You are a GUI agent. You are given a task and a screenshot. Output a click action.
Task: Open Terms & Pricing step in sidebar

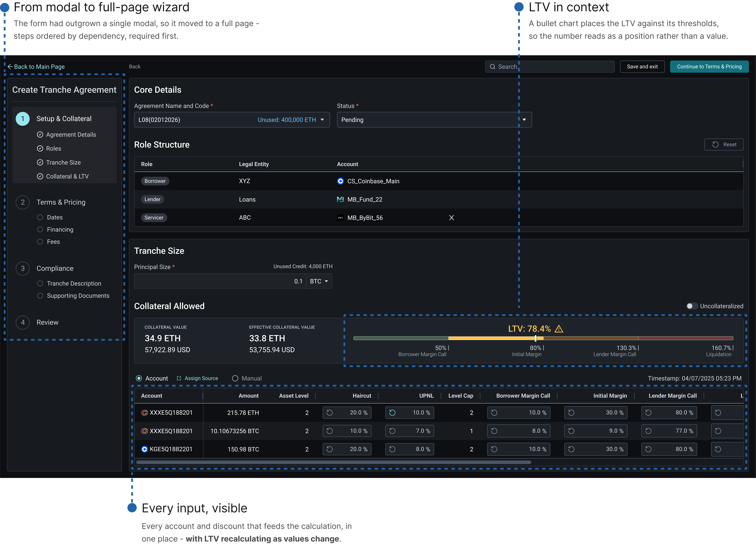click(x=61, y=202)
